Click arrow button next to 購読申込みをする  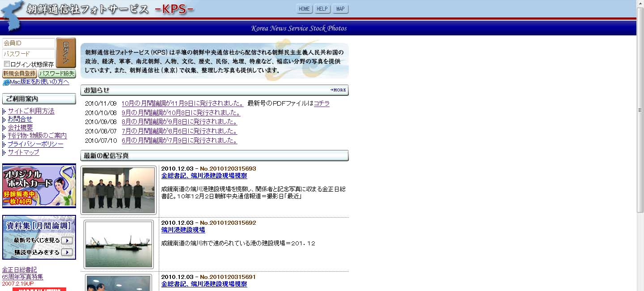click(x=67, y=252)
